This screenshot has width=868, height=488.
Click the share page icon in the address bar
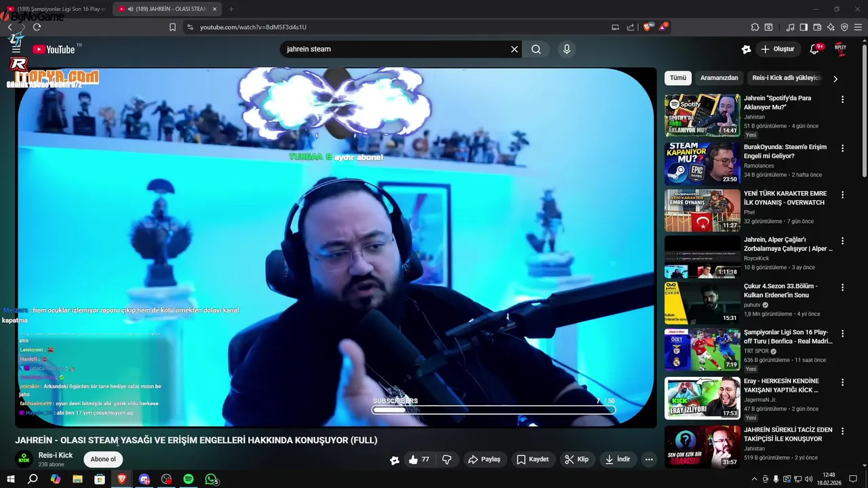click(631, 27)
